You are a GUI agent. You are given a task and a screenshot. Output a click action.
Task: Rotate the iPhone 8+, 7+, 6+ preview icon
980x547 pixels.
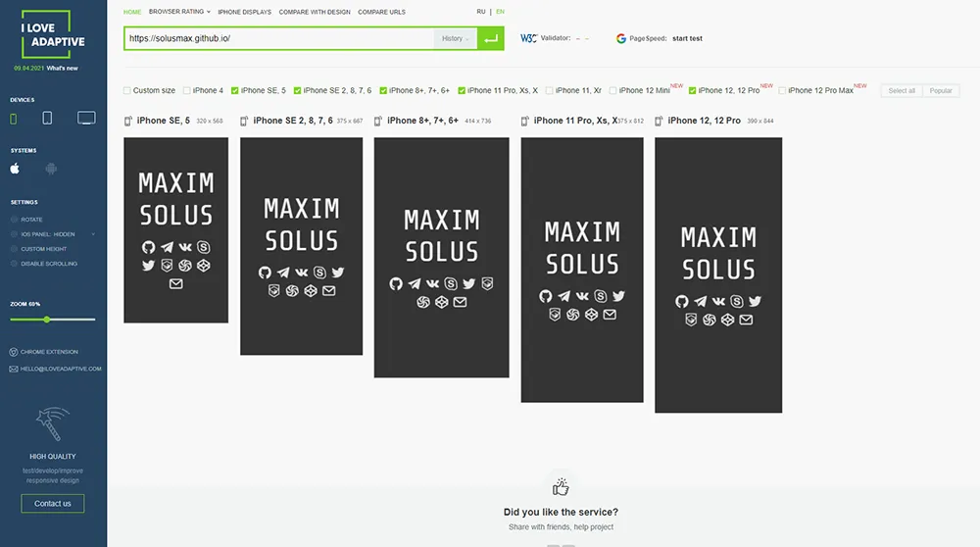pyautogui.click(x=378, y=122)
